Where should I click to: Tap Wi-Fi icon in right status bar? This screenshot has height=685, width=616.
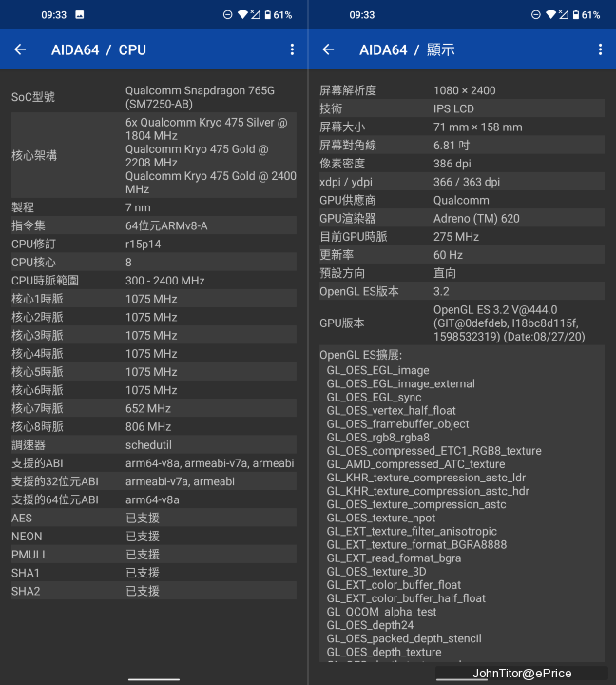point(550,15)
